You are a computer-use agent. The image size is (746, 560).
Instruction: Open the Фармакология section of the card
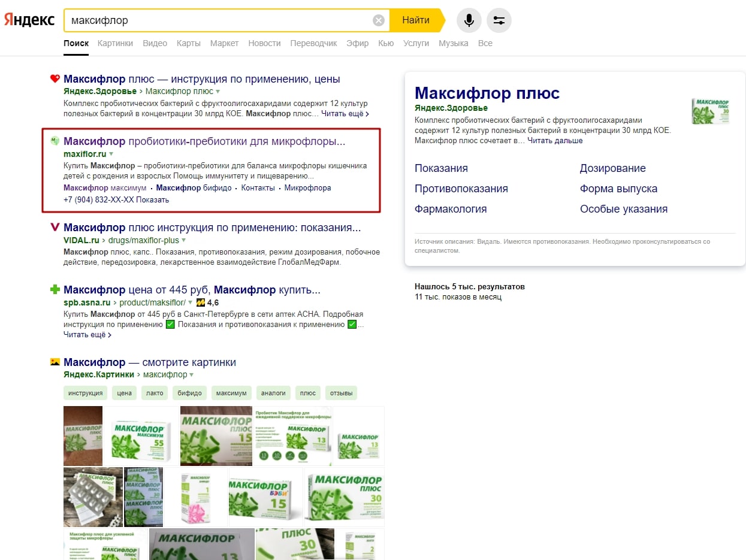point(451,209)
